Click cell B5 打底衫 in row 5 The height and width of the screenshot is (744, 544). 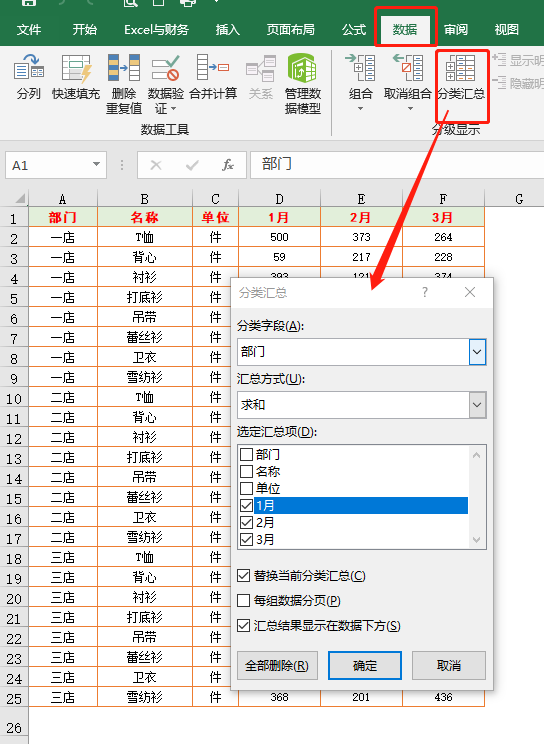(x=145, y=297)
